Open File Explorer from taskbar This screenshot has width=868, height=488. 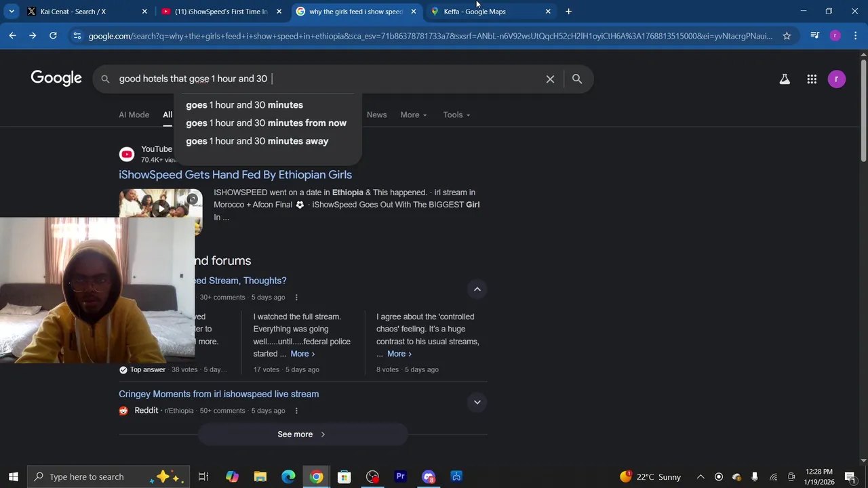coord(260,476)
